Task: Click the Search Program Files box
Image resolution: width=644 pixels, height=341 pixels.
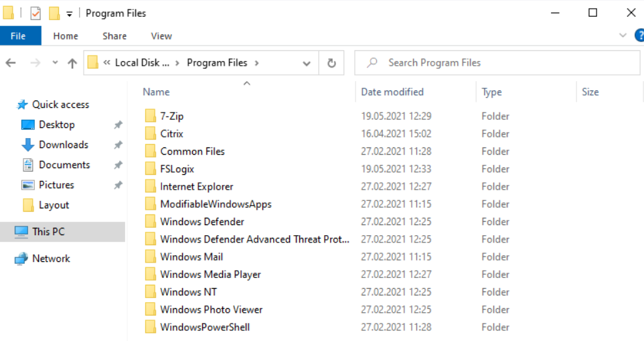Action: pyautogui.click(x=497, y=63)
